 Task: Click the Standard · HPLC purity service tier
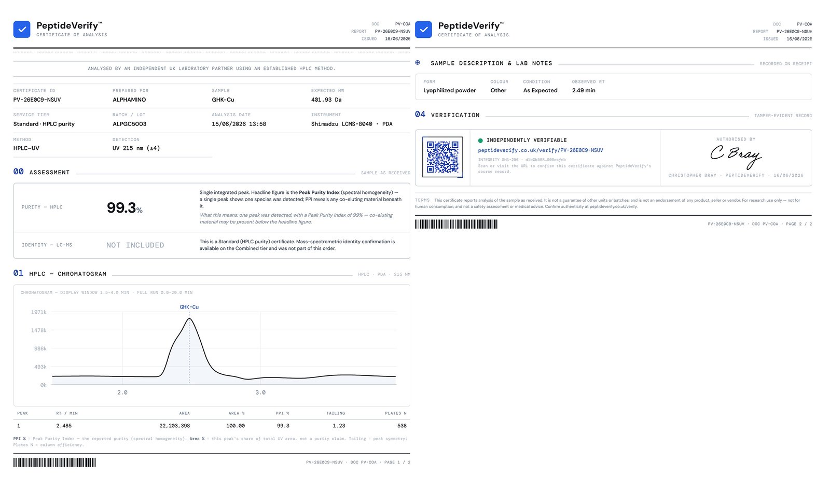(44, 124)
